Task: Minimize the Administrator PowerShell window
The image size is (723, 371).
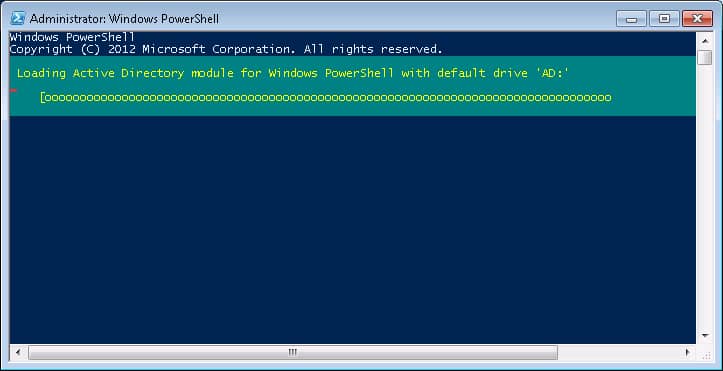Action: (631, 19)
